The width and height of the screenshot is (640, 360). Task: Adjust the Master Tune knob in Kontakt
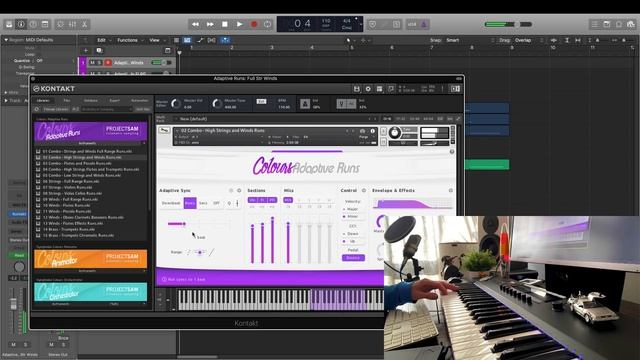[x=217, y=104]
